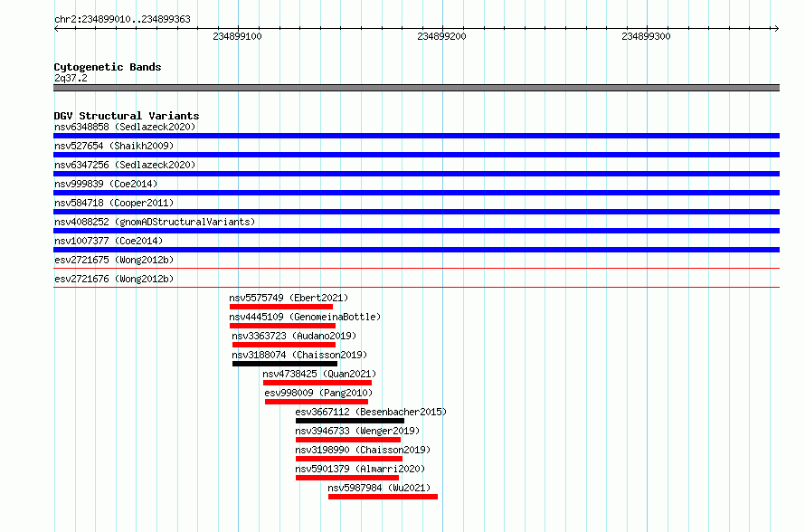Open nsv1007377 (Coe2014) variant

[109, 241]
